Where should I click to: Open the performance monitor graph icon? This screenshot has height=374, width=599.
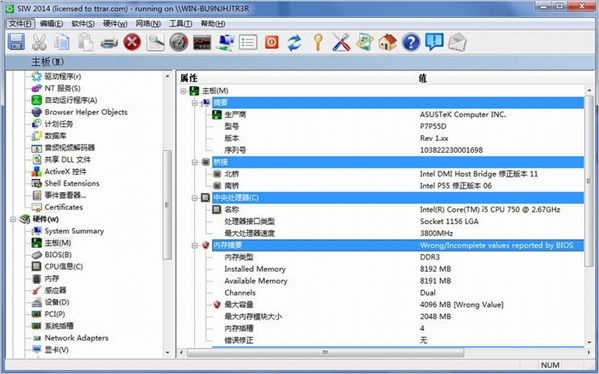202,42
